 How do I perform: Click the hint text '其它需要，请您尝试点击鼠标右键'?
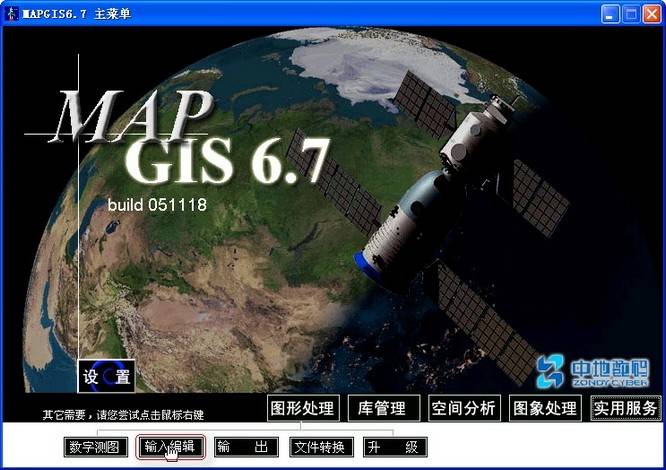pos(123,415)
